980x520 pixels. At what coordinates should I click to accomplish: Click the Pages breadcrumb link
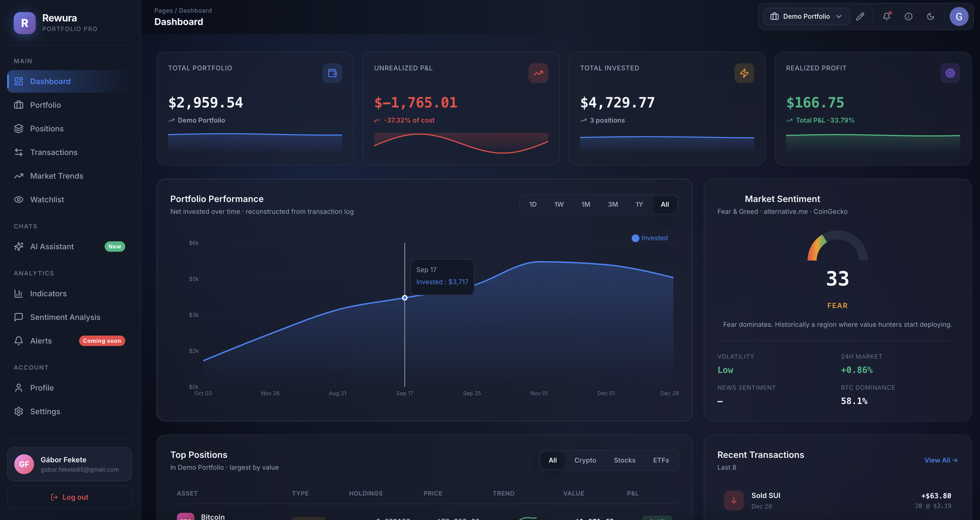pos(163,11)
